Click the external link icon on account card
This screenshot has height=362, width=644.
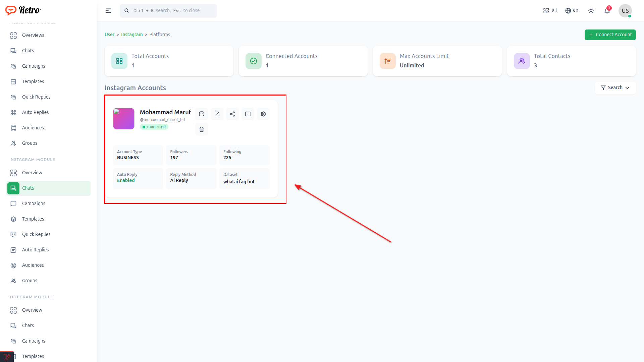[217, 114]
